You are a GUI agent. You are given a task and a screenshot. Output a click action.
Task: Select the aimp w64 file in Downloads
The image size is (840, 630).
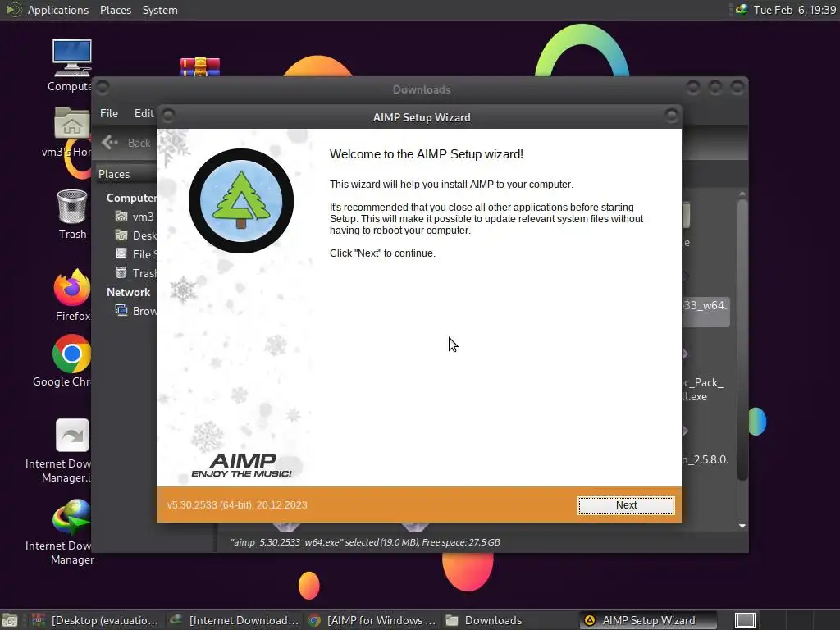pyautogui.click(x=706, y=311)
